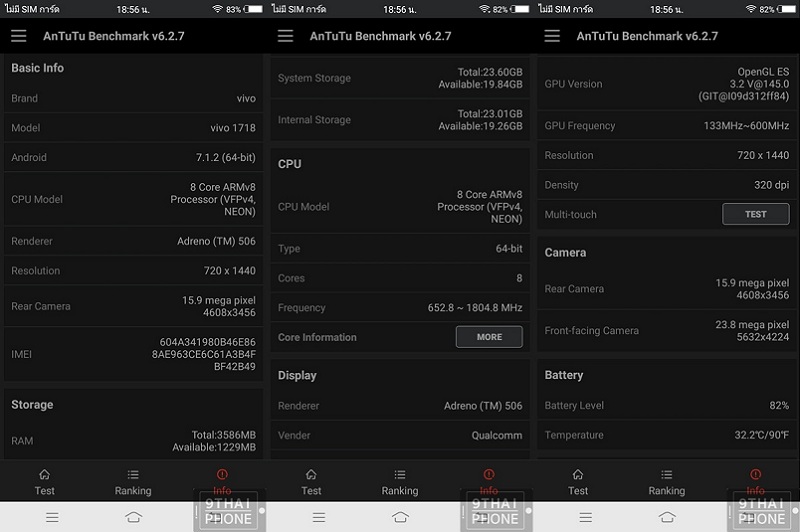Select Info tab on the CPU screen
This screenshot has height=532, width=800.
click(x=488, y=480)
